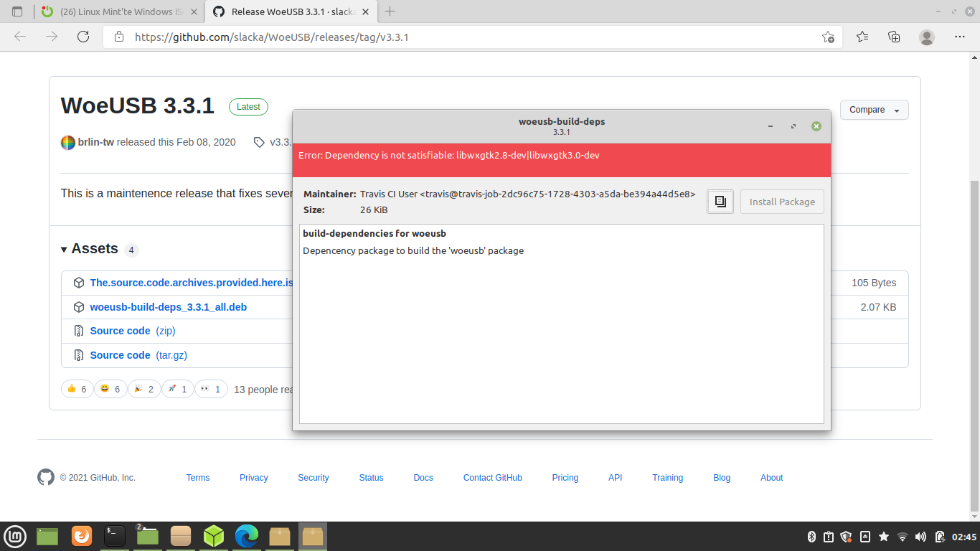Open the volume control tray icon
The height and width of the screenshot is (551, 980).
920,537
